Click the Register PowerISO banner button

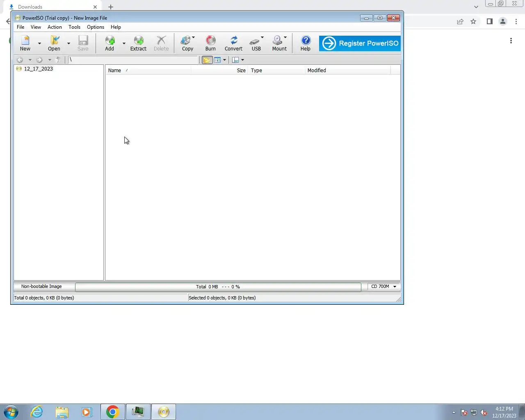pos(360,43)
